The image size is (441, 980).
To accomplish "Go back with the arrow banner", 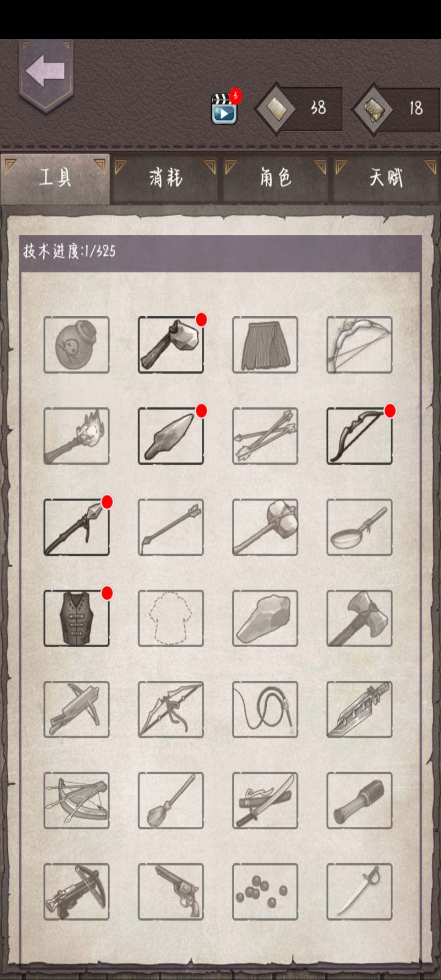I will click(46, 74).
